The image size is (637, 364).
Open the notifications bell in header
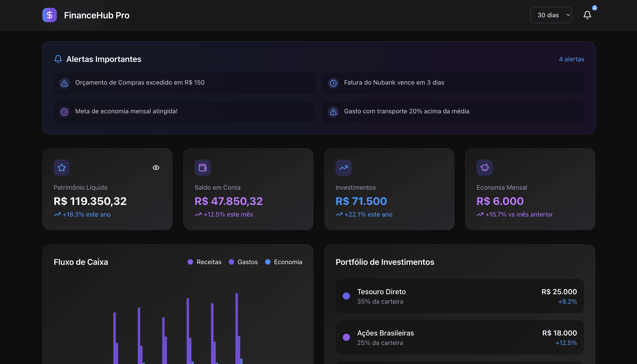587,15
